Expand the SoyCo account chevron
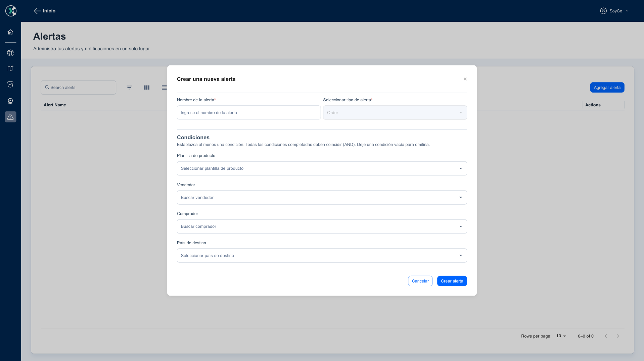The height and width of the screenshot is (361, 644). [x=627, y=11]
